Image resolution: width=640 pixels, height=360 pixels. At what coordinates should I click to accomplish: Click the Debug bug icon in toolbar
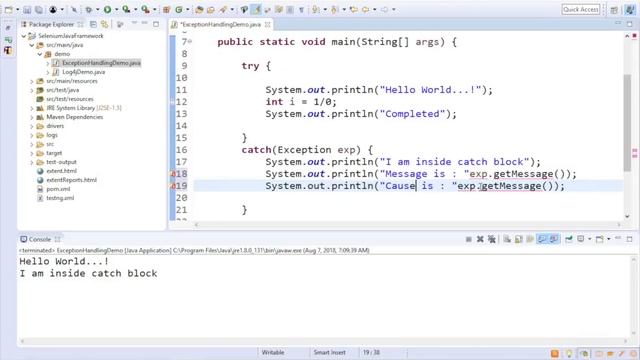pos(89,9)
